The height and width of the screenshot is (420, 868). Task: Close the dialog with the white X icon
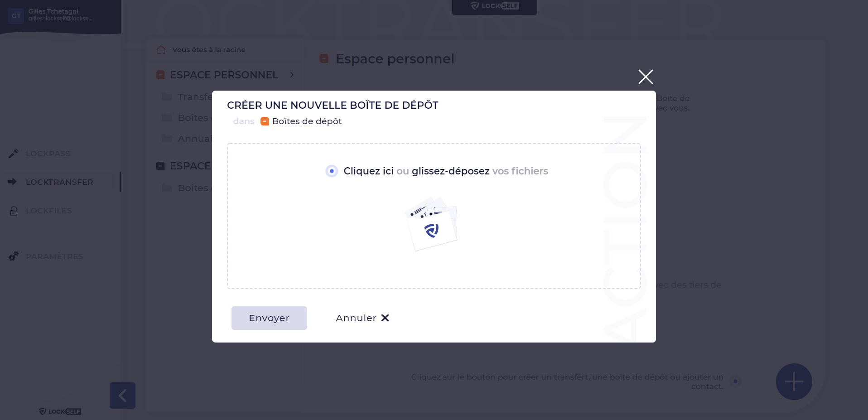[646, 77]
